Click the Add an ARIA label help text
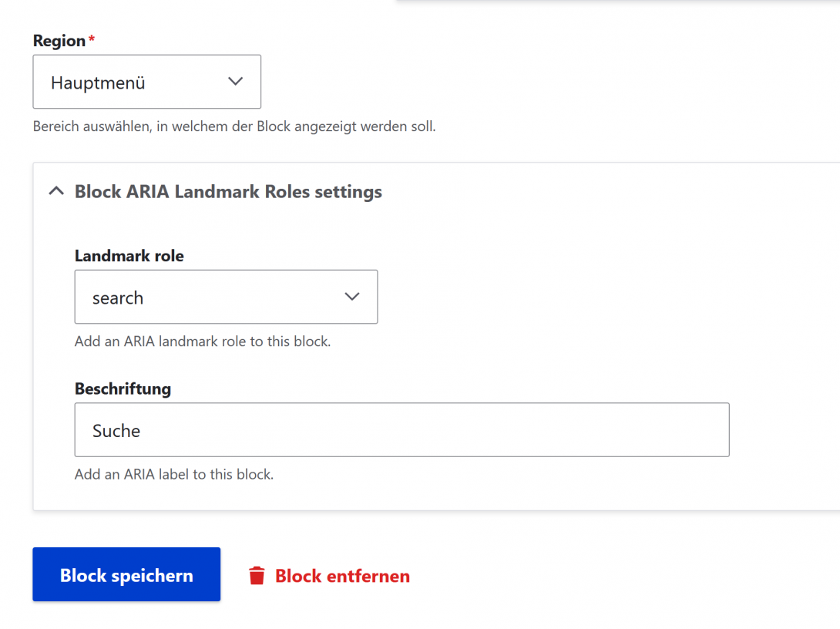This screenshot has height=629, width=840. click(174, 474)
